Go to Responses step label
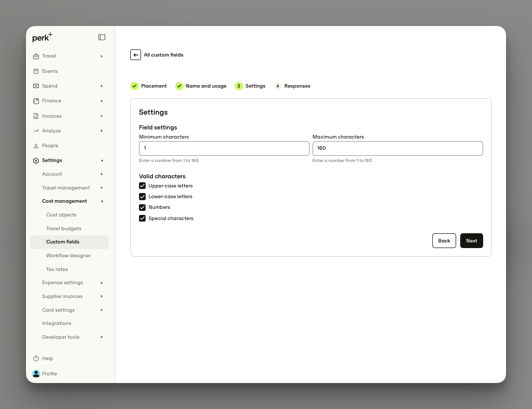This screenshot has height=409, width=532. point(297,86)
